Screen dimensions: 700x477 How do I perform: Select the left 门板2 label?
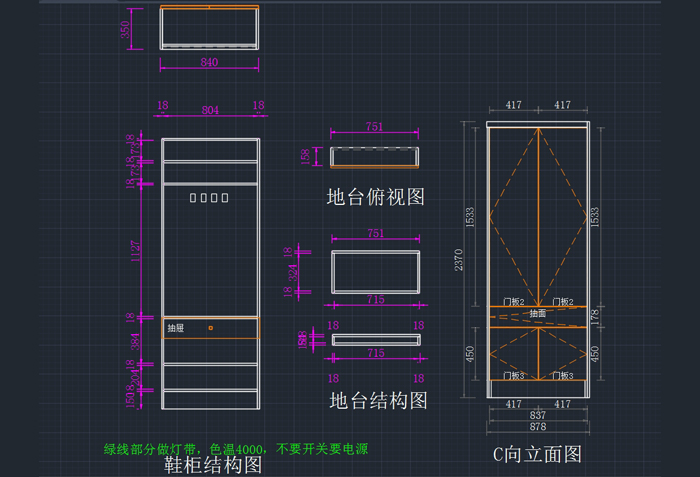[x=514, y=302]
